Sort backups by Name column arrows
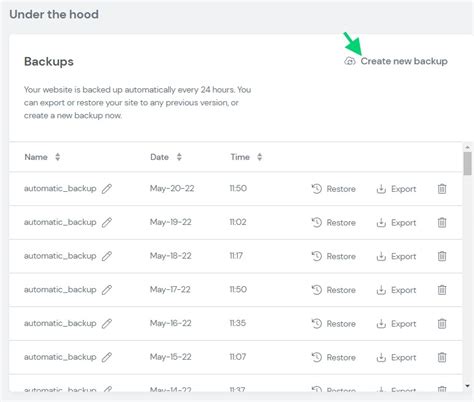The image size is (474, 402). click(x=57, y=157)
